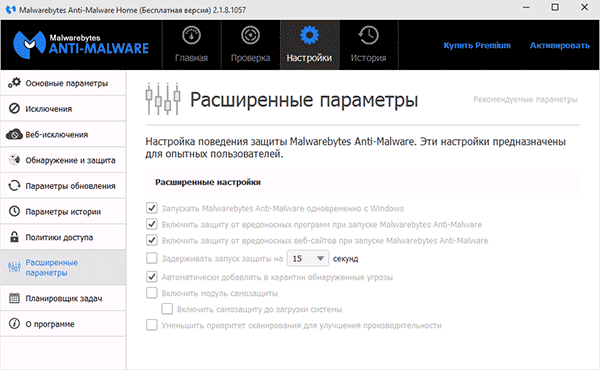Switch to the Главная tab
This screenshot has height=370, width=600.
point(191,45)
